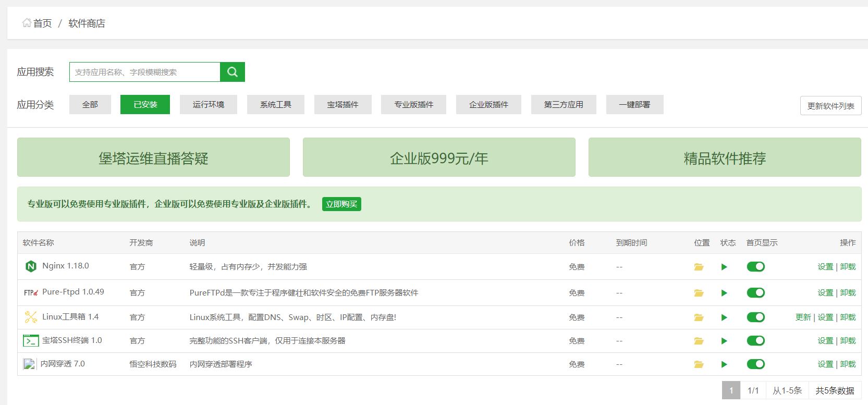Open the 堡塔运维直播答疑 banner
The width and height of the screenshot is (868, 405).
[153, 157]
